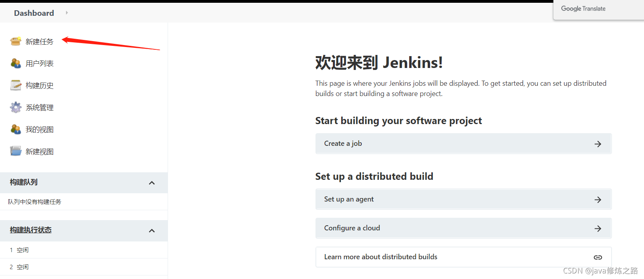
Task: Click the Set up a distributed build heading
Action: [374, 176]
